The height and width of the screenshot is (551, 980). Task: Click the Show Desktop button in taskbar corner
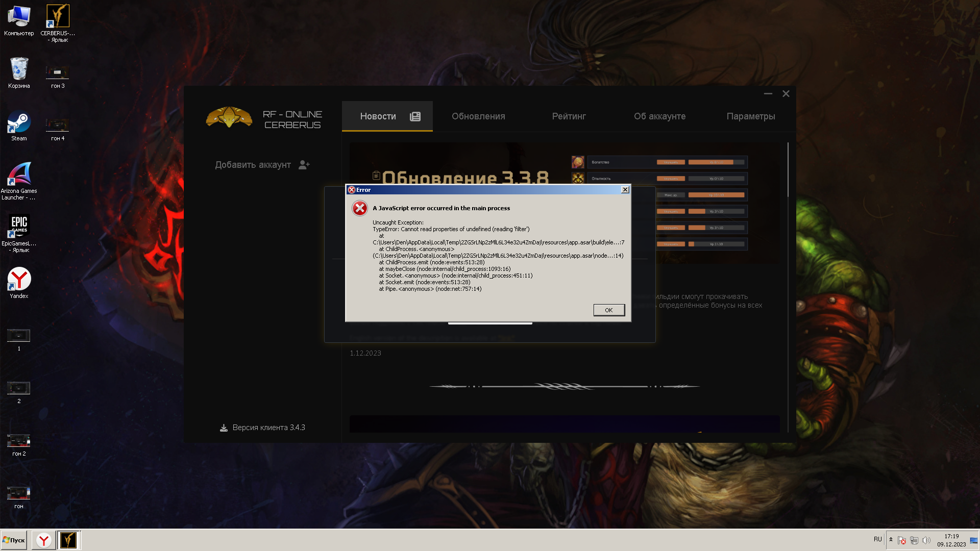point(974,540)
